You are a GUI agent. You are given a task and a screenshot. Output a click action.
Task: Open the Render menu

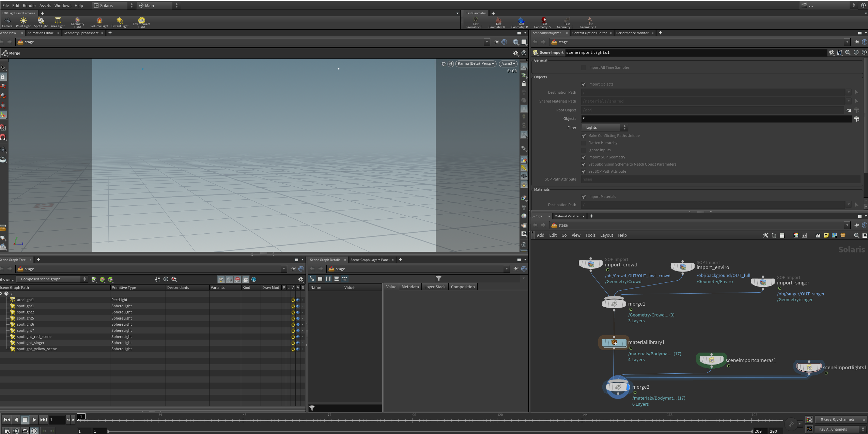coord(29,5)
